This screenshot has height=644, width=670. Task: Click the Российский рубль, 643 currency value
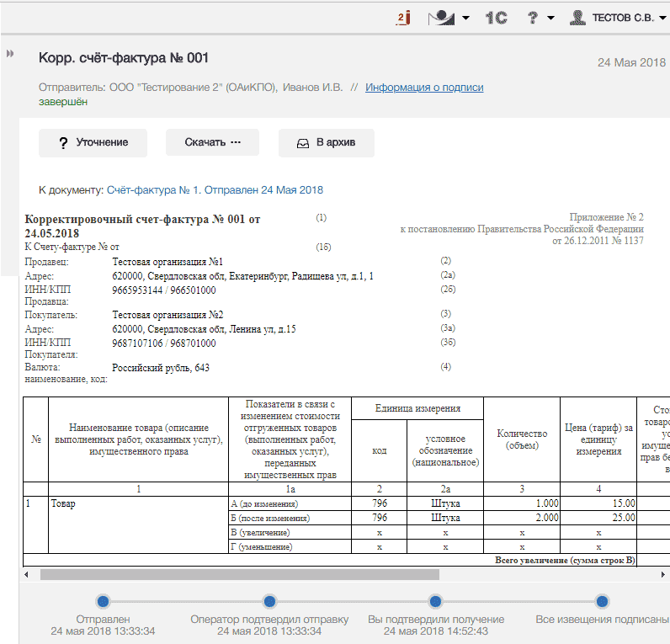tap(161, 368)
